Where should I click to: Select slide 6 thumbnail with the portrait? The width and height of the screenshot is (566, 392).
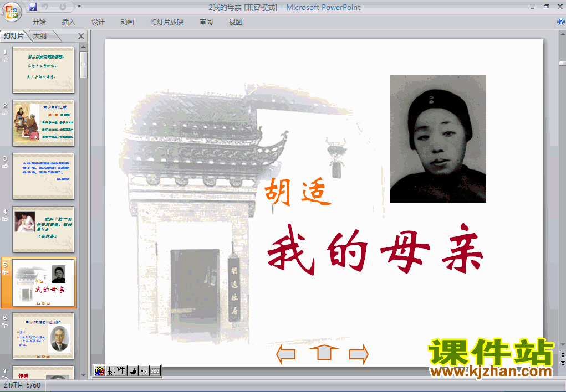(x=43, y=336)
